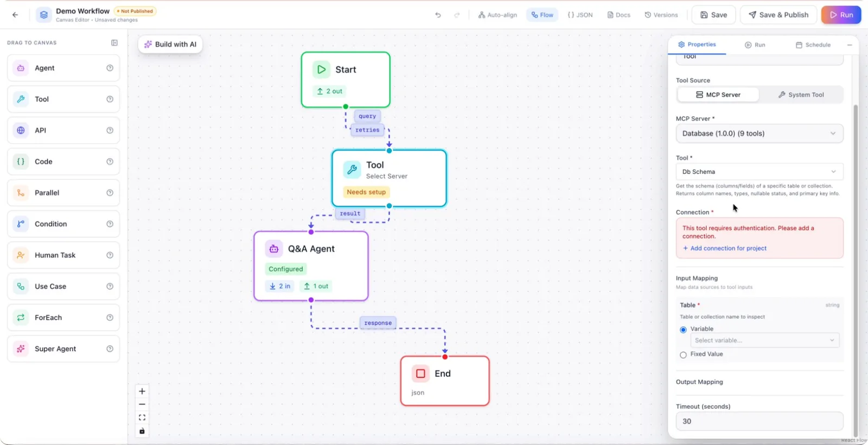Image resolution: width=868 pixels, height=445 pixels.
Task: Select the Parallel node icon
Action: pyautogui.click(x=21, y=193)
